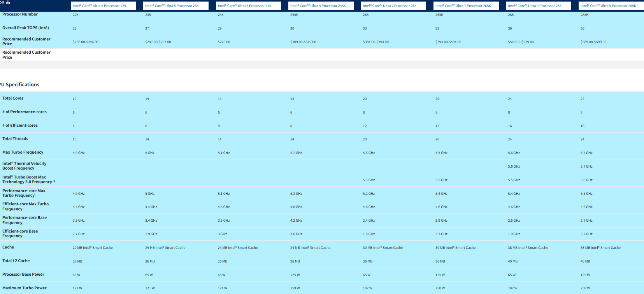Select the Cache row label

click(x=8, y=247)
